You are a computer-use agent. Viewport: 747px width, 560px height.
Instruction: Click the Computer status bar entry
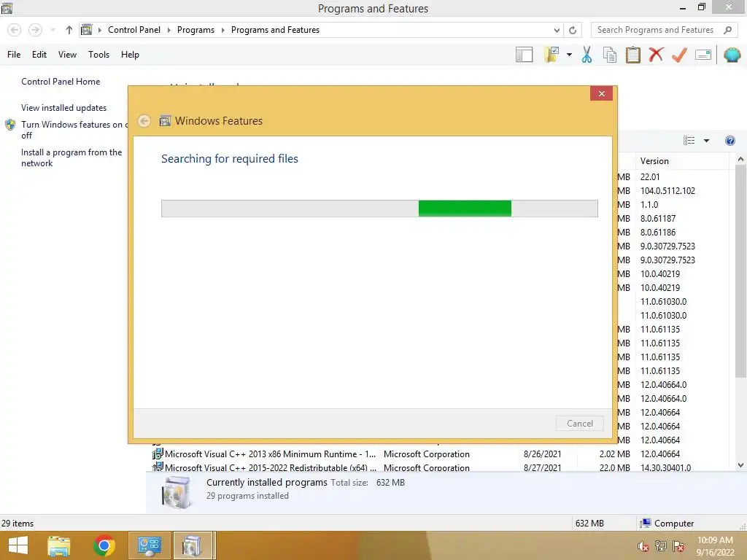point(667,523)
